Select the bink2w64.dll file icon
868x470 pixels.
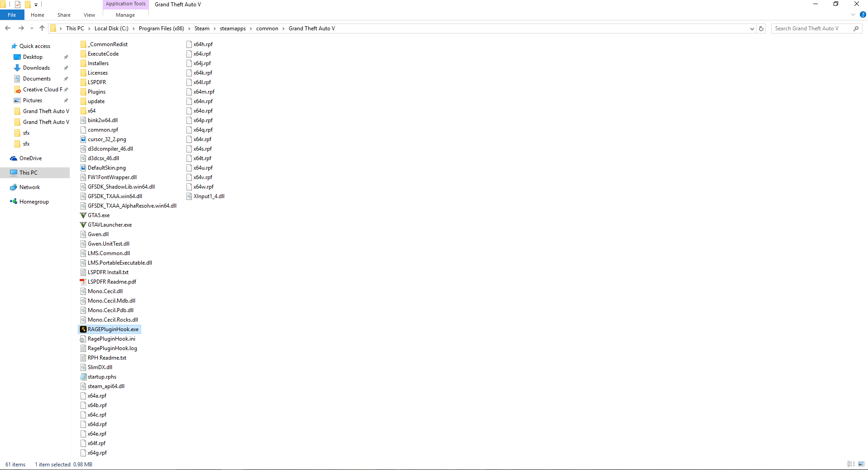[x=83, y=120]
